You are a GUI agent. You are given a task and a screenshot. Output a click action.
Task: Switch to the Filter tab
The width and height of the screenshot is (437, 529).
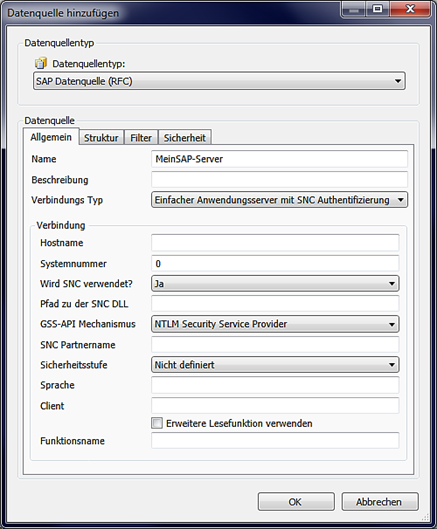click(141, 138)
